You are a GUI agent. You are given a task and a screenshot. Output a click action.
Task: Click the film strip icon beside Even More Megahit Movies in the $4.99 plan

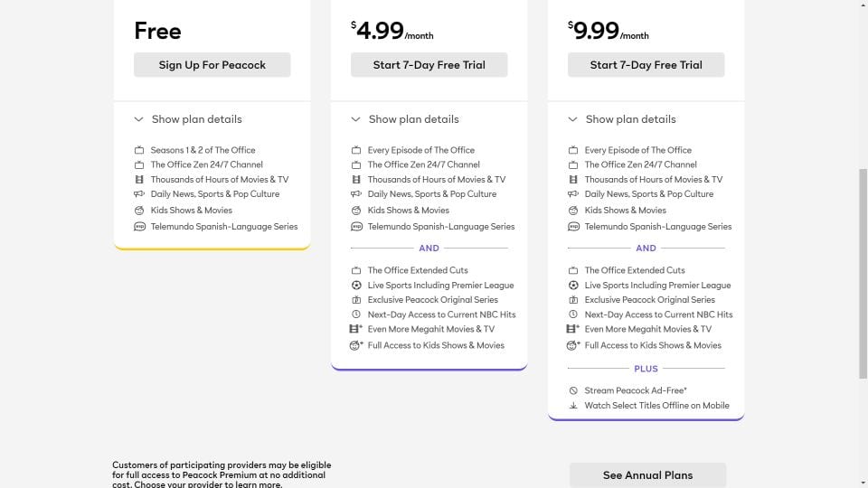[x=356, y=329]
